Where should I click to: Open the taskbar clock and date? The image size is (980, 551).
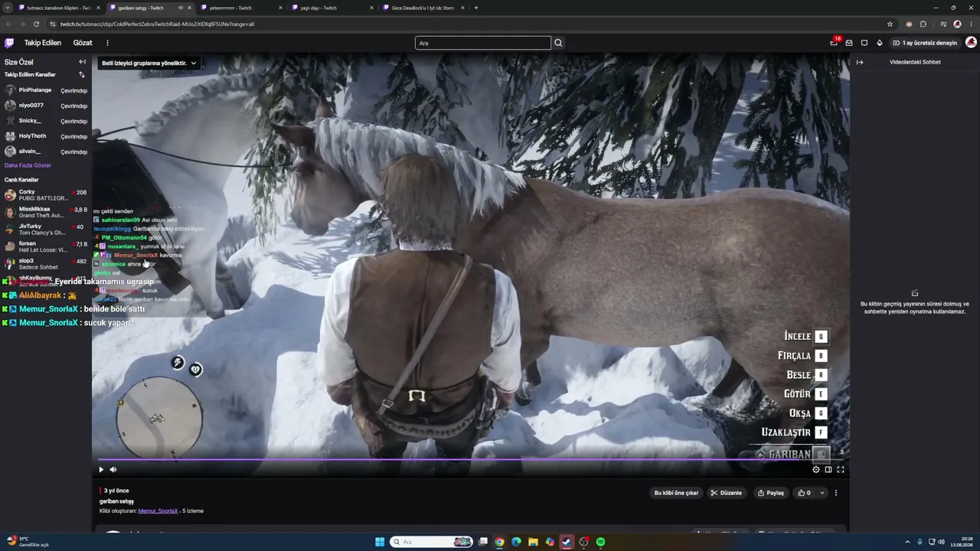961,542
